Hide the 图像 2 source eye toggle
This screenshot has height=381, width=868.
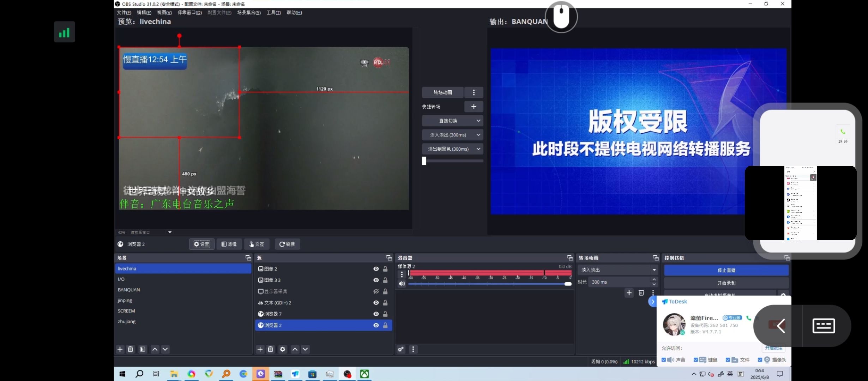[x=376, y=269]
